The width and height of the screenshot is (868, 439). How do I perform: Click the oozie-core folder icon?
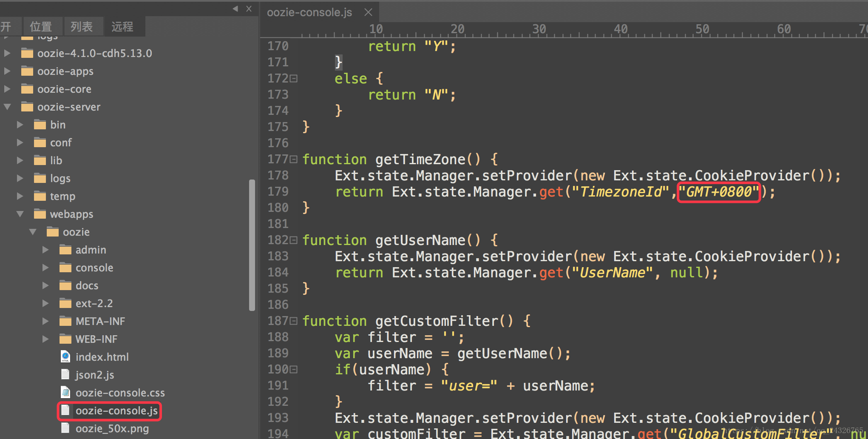[27, 89]
